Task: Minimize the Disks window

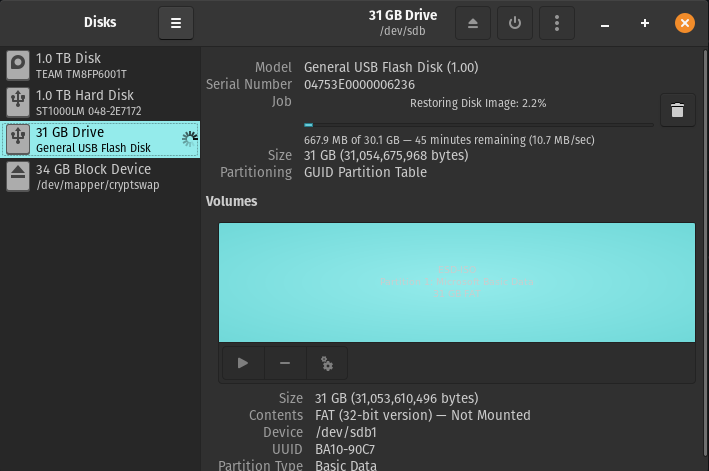Action: pos(607,23)
